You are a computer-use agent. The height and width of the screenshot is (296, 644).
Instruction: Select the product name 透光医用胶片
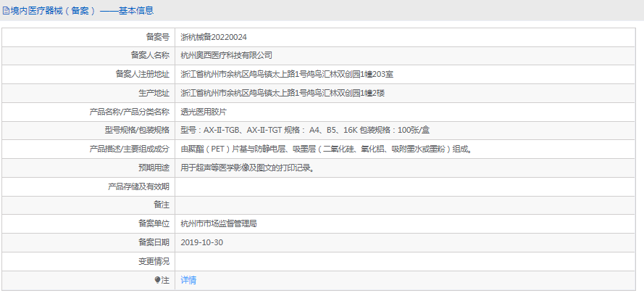tap(204, 112)
